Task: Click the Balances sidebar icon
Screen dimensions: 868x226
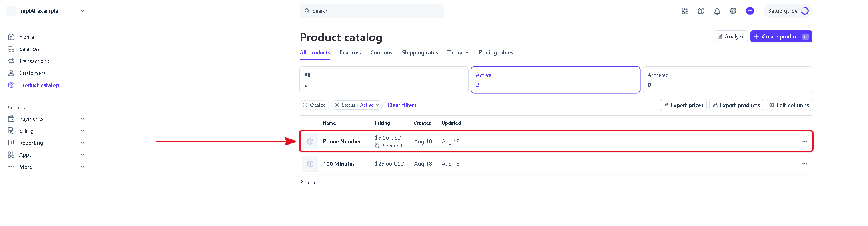Action: (x=11, y=49)
